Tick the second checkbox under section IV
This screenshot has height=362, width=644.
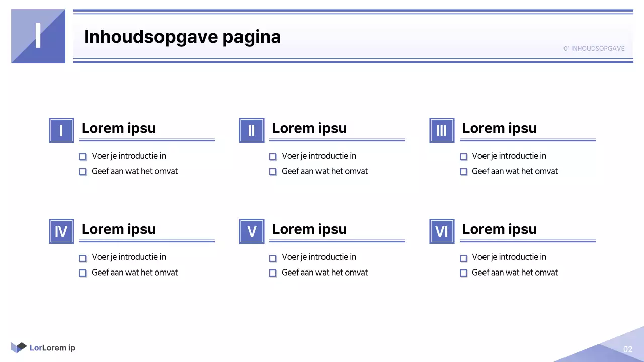coord(83,273)
